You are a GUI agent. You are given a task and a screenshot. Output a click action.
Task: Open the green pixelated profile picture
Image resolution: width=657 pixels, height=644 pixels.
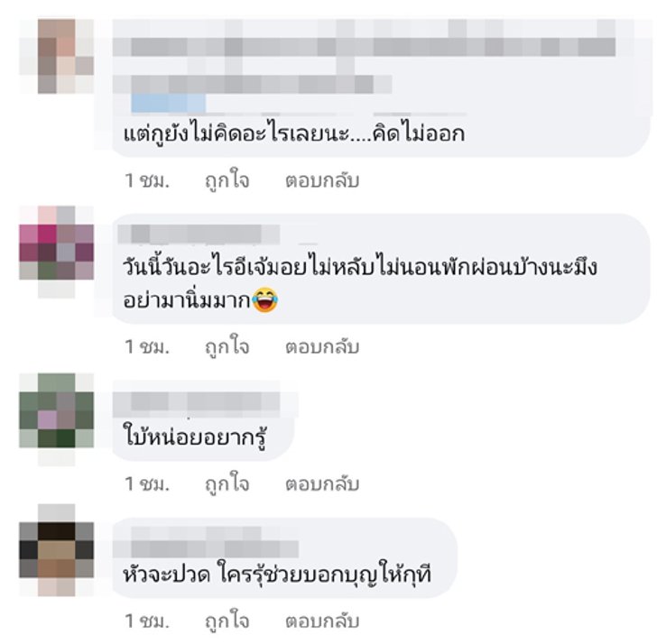pyautogui.click(x=57, y=419)
